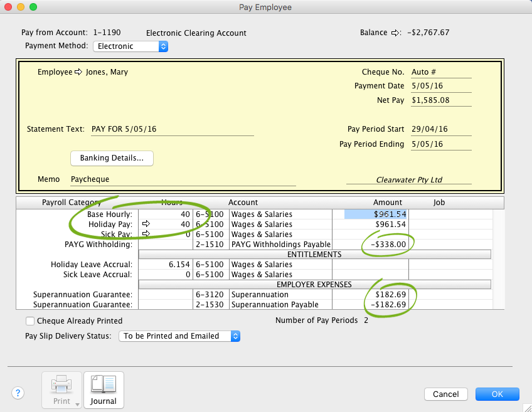
Task: Open help with the question mark icon
Action: 18,393
